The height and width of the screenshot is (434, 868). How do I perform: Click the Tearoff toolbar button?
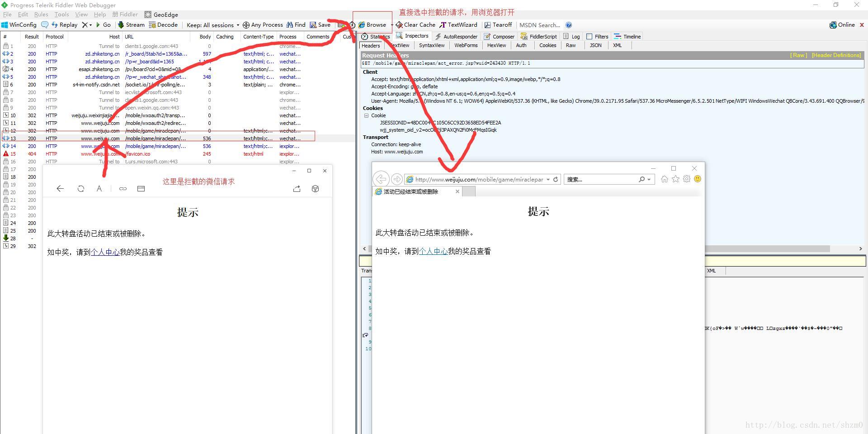coord(498,25)
